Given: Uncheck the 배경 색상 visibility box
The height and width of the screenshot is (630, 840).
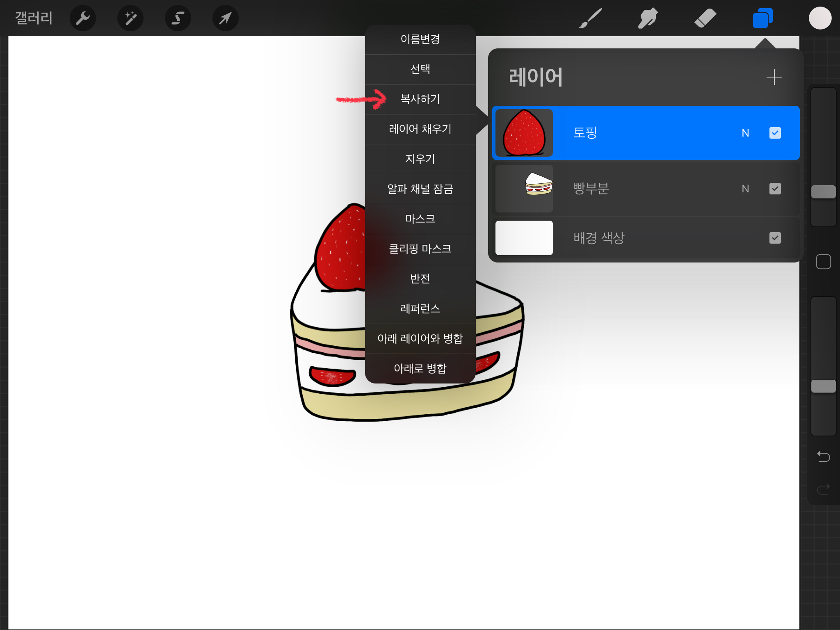Looking at the screenshot, I should tap(775, 238).
